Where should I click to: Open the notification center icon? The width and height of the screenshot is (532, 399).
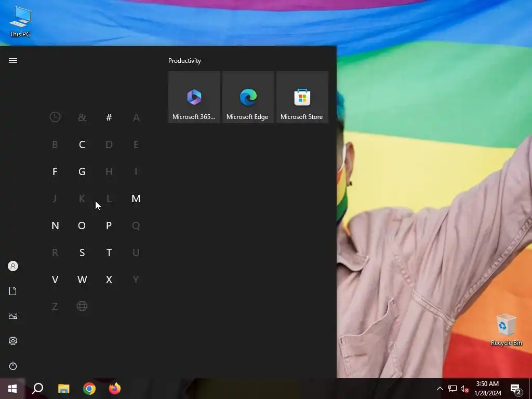click(x=516, y=389)
